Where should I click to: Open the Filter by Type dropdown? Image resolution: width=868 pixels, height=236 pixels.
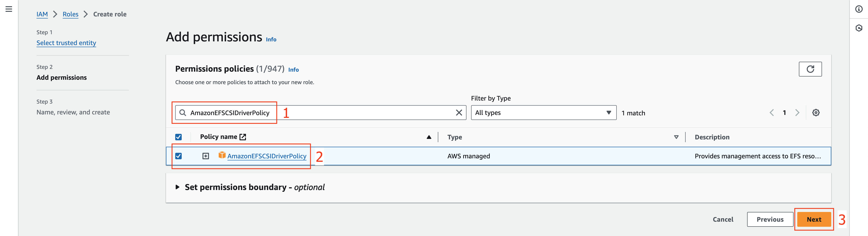[543, 113]
